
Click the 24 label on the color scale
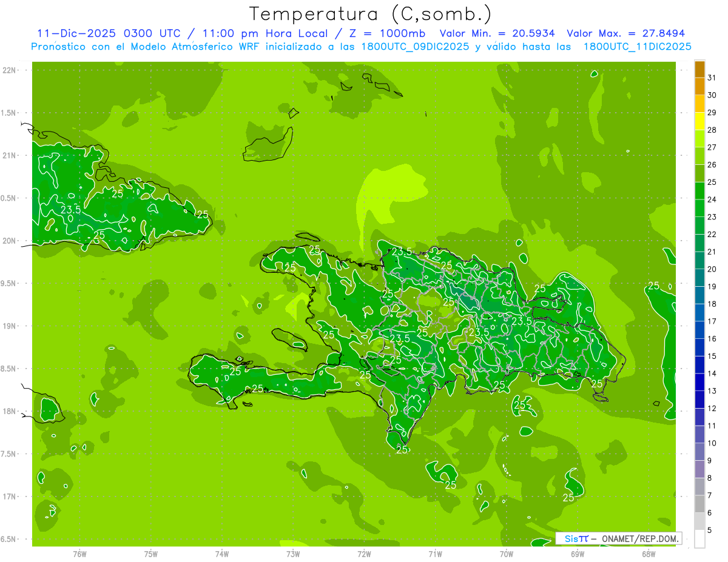tap(712, 199)
